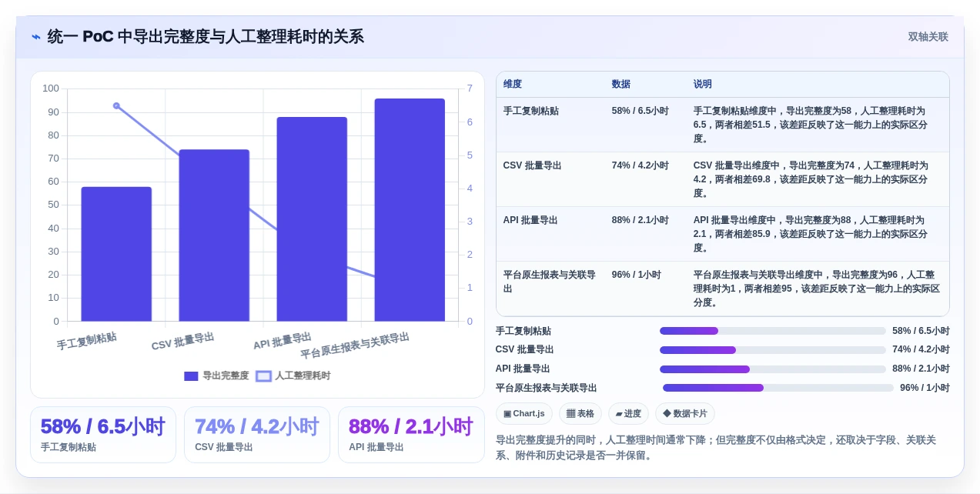The width and height of the screenshot is (980, 494).
Task: Click the 手工复制粘贴 bar in chart
Action: (x=116, y=254)
